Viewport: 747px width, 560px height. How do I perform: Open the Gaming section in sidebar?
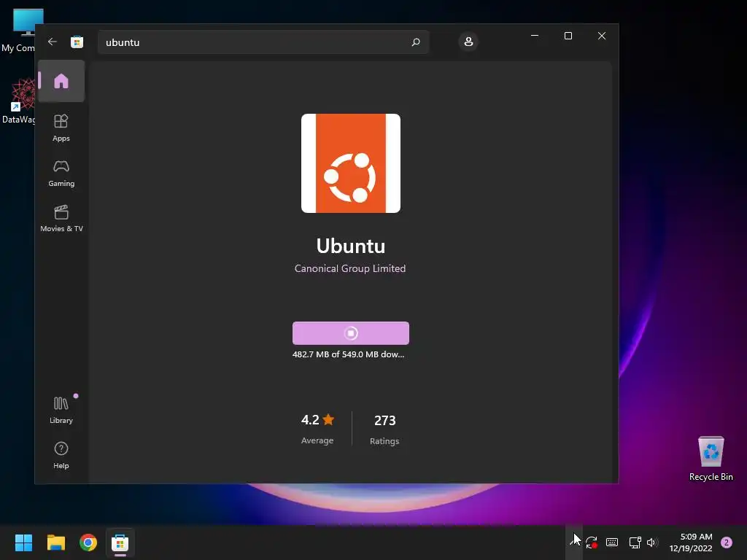61,174
